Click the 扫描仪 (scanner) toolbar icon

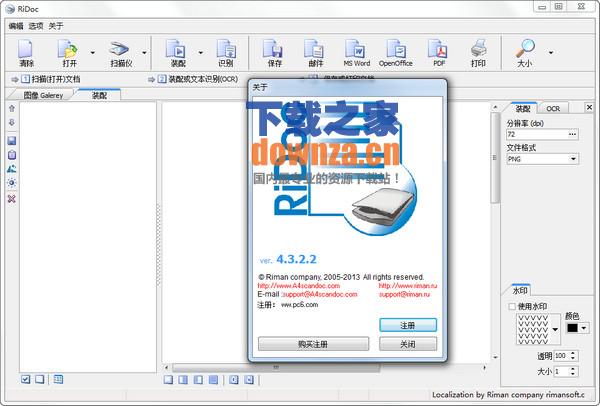(x=121, y=53)
